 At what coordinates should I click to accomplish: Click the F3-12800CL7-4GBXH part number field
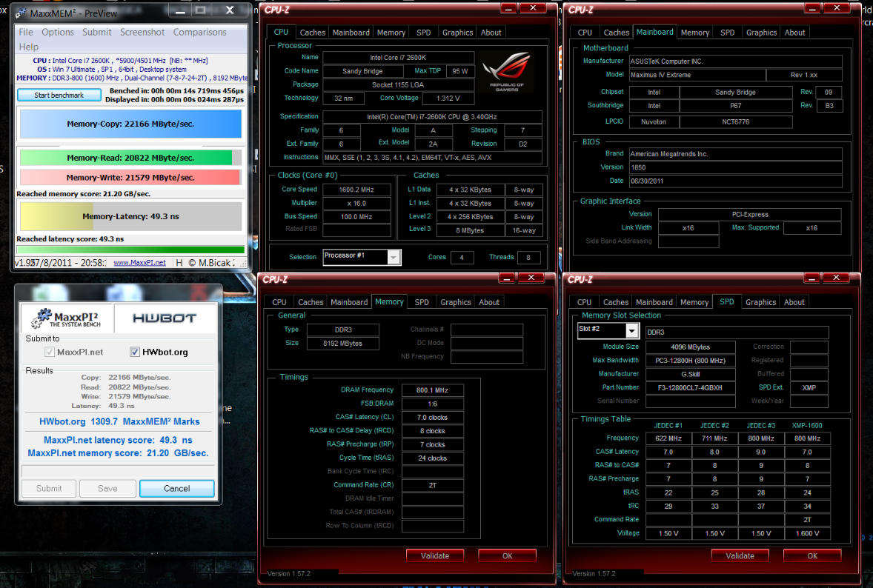click(690, 388)
